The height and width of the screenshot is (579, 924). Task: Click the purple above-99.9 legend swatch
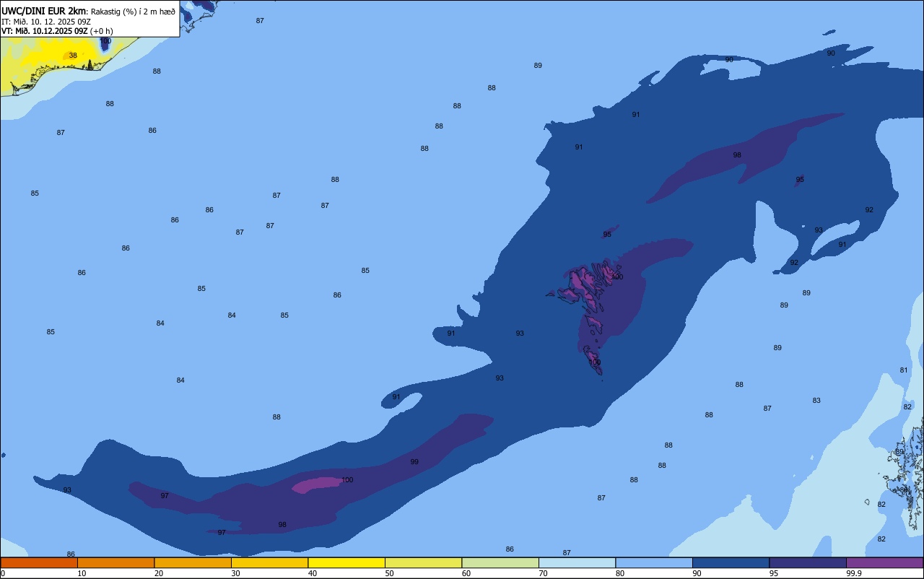click(884, 562)
